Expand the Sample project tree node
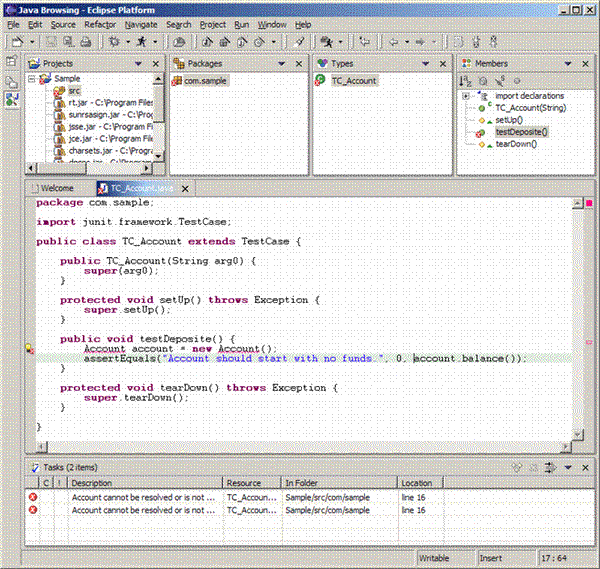The image size is (600, 569). point(33,79)
